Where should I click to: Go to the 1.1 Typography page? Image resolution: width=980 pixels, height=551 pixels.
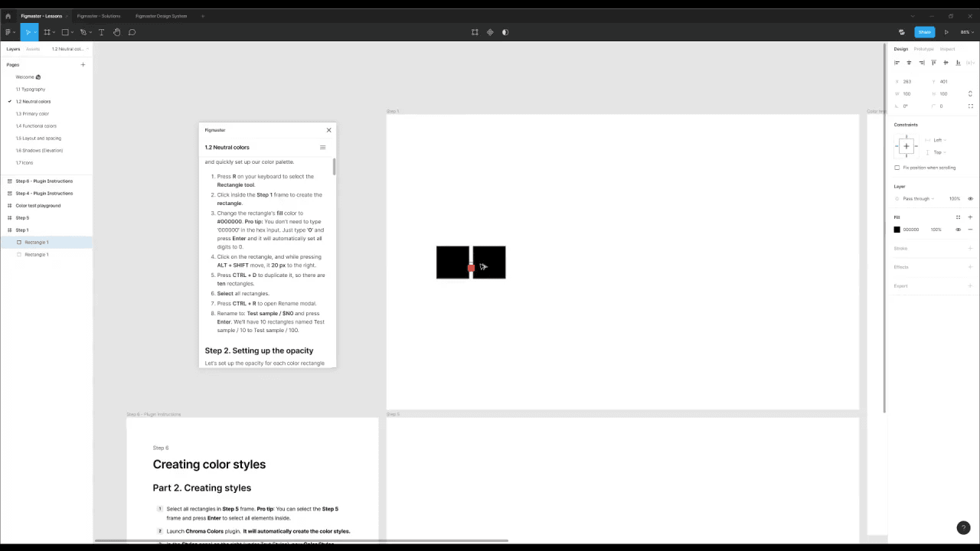pos(31,90)
